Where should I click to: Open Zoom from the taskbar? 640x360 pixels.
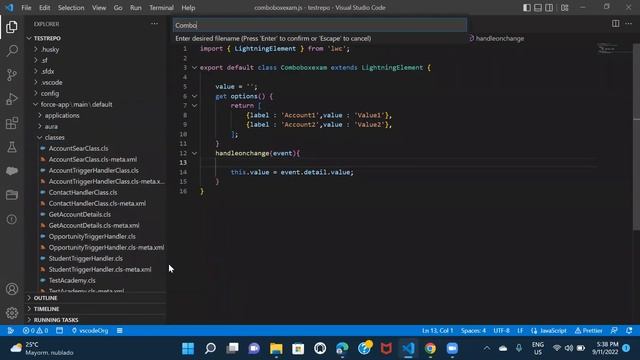452,348
